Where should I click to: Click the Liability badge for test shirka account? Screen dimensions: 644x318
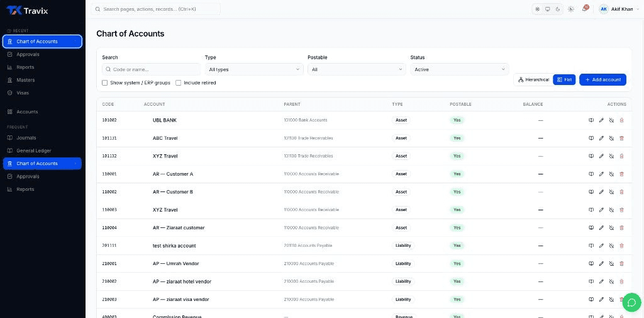click(x=403, y=246)
